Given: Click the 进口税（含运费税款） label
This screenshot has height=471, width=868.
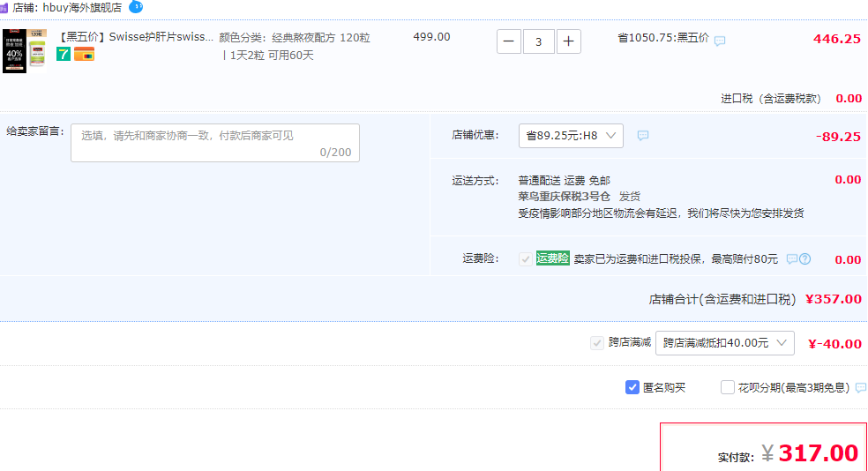Looking at the screenshot, I should pos(771,99).
